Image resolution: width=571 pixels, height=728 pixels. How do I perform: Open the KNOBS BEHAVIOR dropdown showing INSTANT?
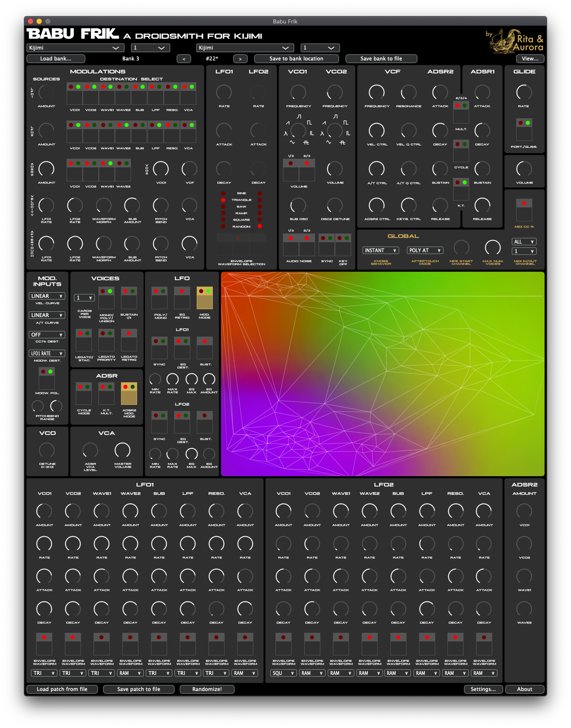381,250
